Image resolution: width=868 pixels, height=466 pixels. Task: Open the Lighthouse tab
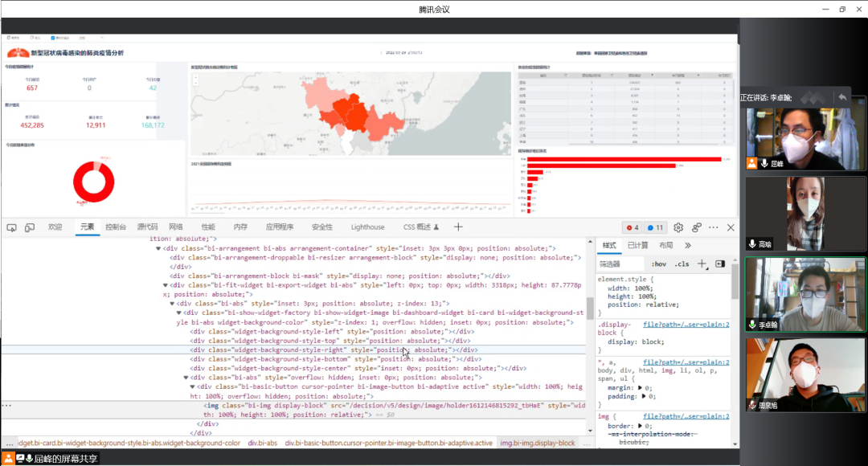tap(367, 227)
